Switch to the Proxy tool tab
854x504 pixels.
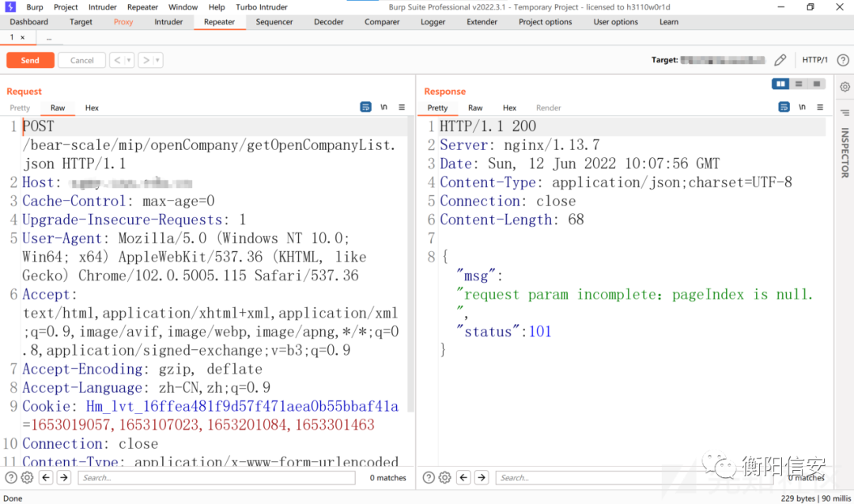(x=123, y=22)
